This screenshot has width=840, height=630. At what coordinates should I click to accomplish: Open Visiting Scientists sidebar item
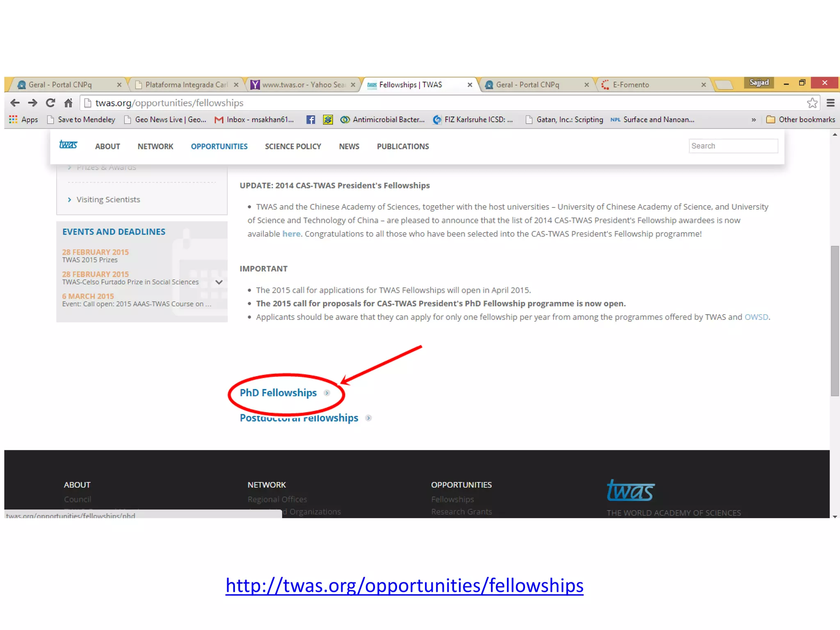click(x=108, y=199)
